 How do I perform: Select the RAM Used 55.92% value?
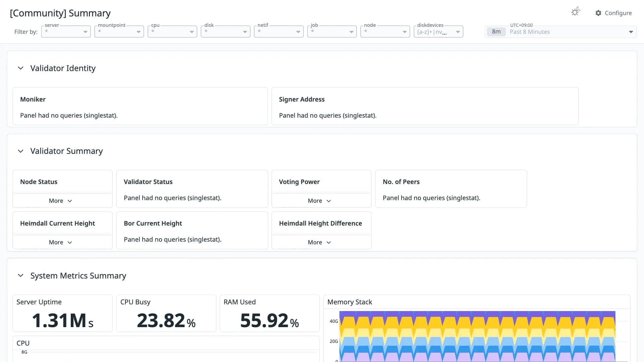coord(270,320)
